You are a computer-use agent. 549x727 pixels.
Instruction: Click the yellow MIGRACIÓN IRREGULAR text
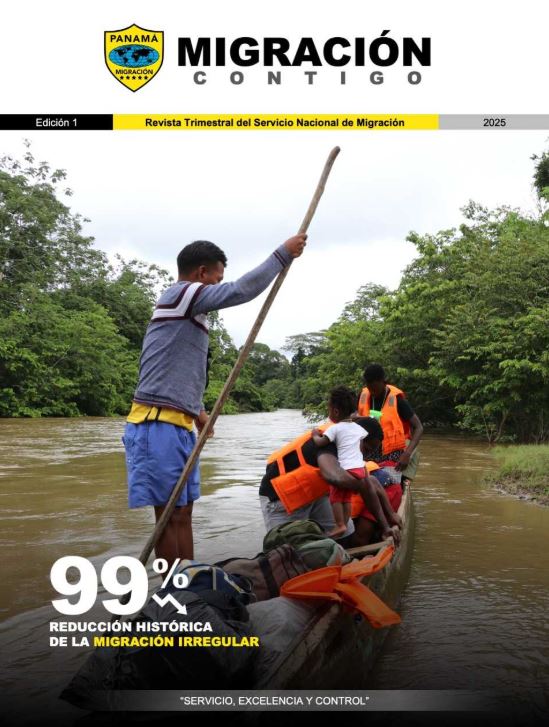176,642
